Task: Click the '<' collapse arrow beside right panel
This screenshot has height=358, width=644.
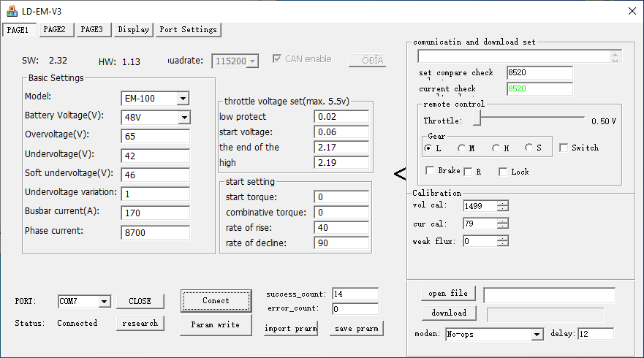Action: (400, 173)
